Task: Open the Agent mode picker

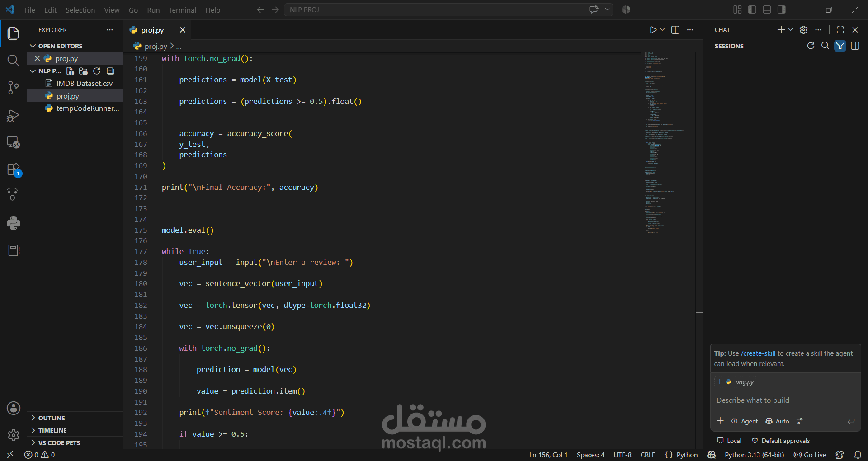Action: 745,421
